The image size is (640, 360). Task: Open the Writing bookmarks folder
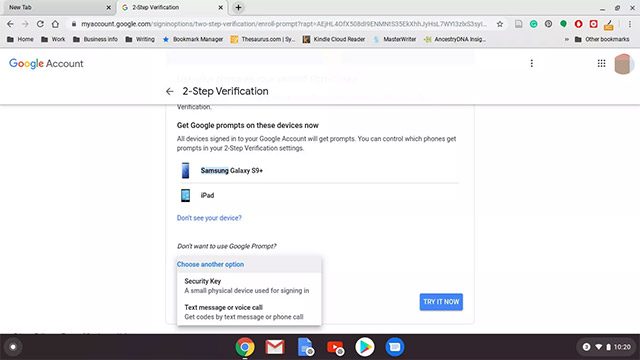tap(140, 39)
